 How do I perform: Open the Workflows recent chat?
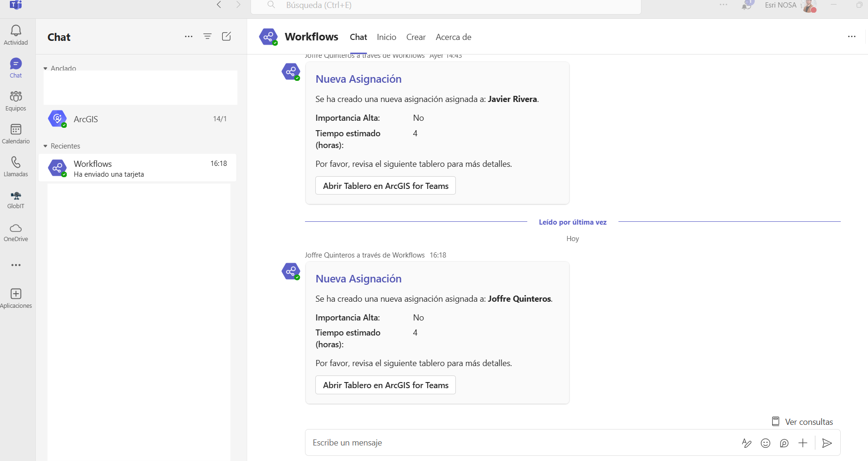pos(138,168)
